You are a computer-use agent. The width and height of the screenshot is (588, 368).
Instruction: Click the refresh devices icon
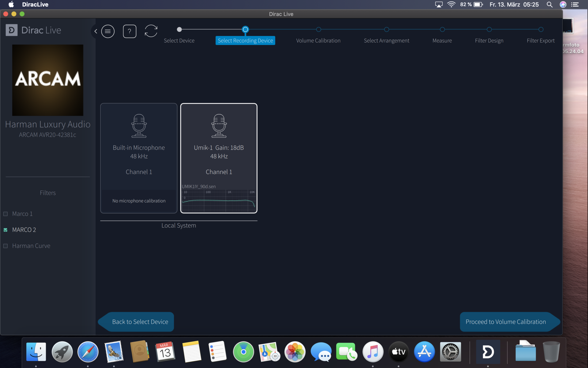(x=151, y=31)
